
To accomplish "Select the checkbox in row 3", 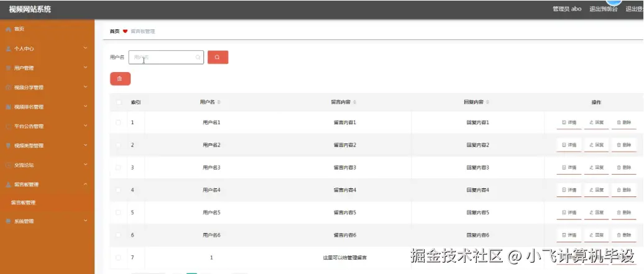I will coord(118,168).
